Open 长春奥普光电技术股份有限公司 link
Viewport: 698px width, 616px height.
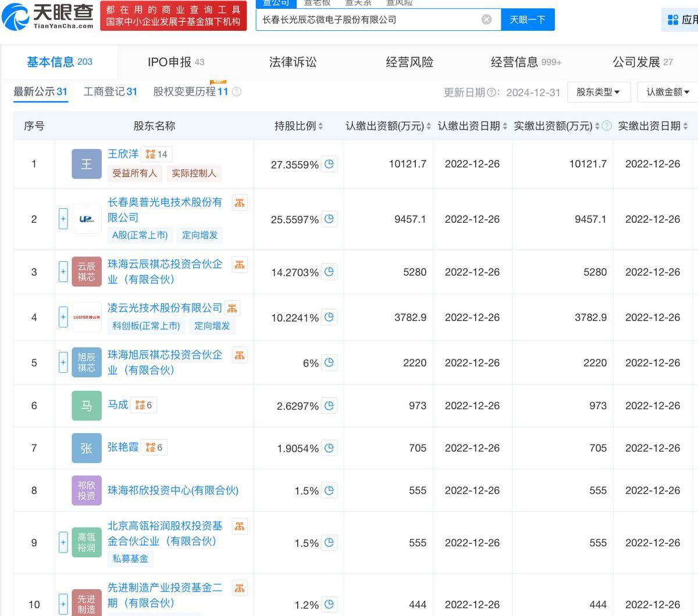click(165, 210)
